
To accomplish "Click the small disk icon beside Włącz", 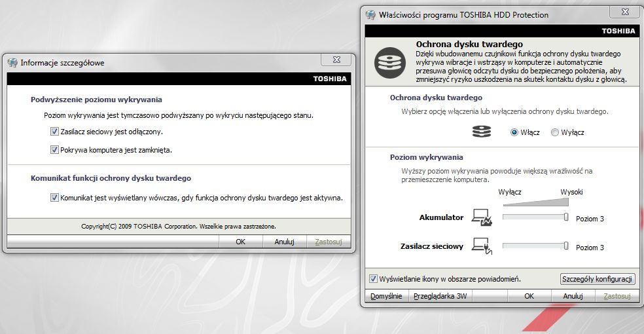I will (x=482, y=132).
